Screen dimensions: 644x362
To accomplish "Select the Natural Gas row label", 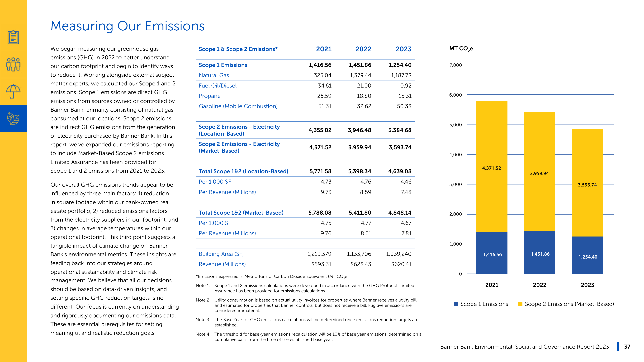I will tap(214, 75).
